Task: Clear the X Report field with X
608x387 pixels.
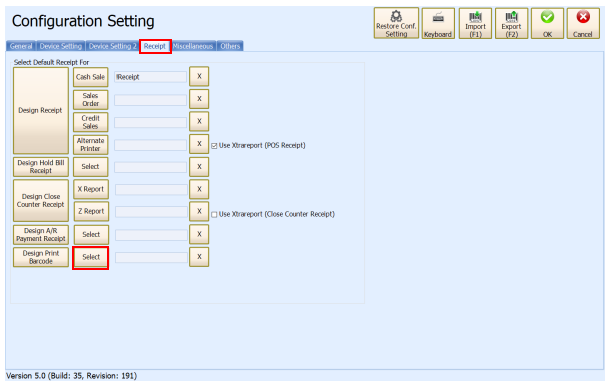Action: [199, 189]
